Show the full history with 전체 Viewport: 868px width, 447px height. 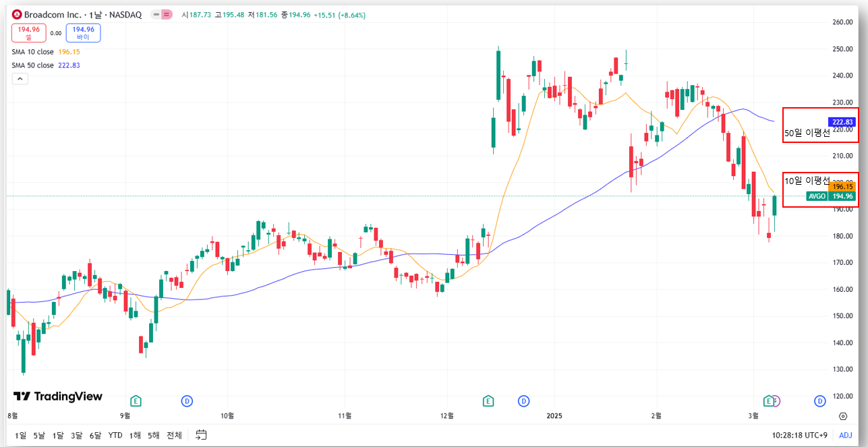[x=174, y=436]
